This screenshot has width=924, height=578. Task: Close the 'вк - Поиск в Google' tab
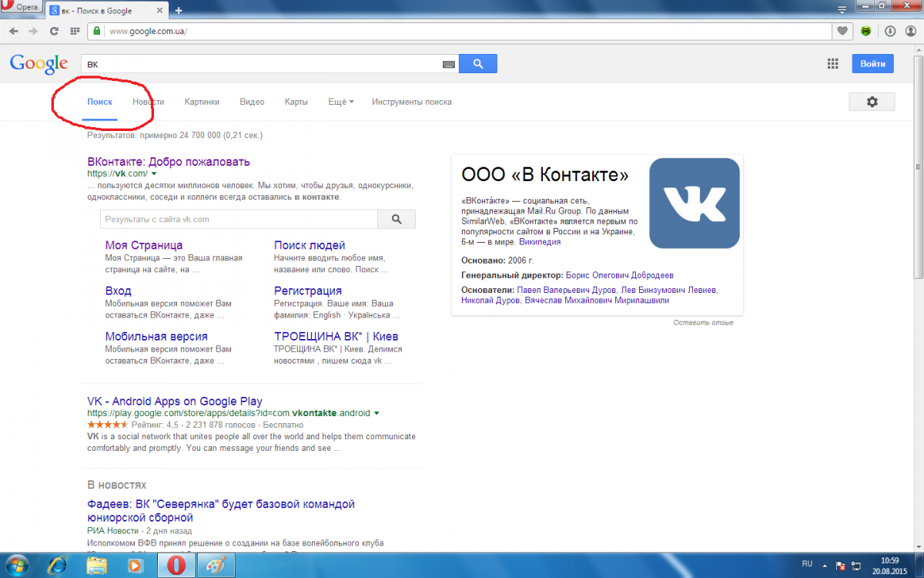[x=159, y=11]
